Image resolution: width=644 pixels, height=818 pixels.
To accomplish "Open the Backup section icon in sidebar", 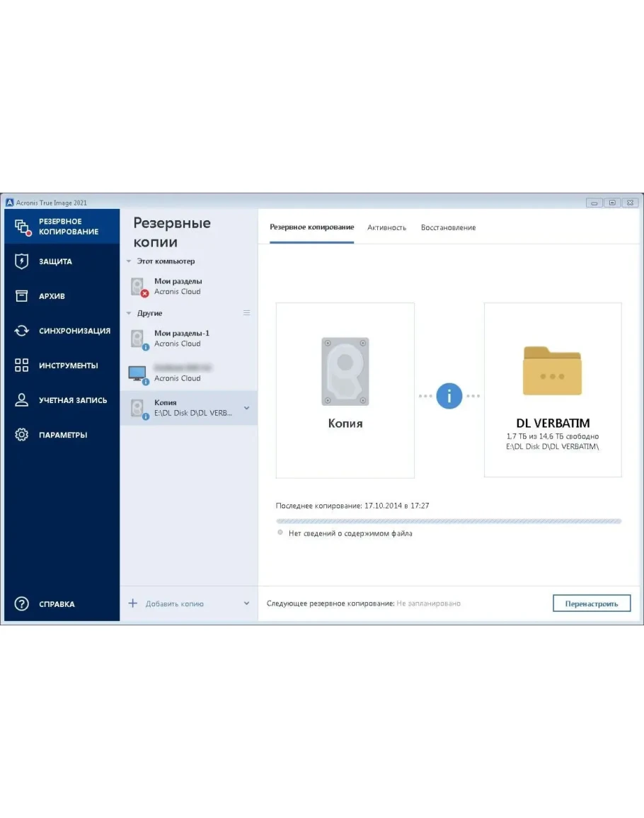I will [x=22, y=227].
